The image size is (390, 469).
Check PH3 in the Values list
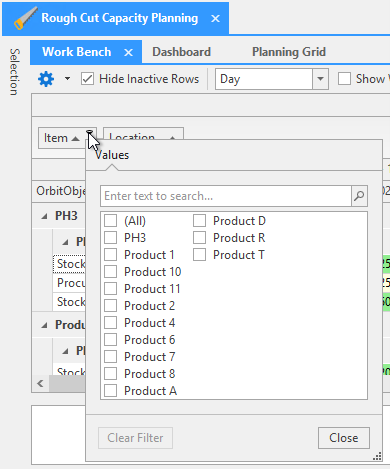110,238
